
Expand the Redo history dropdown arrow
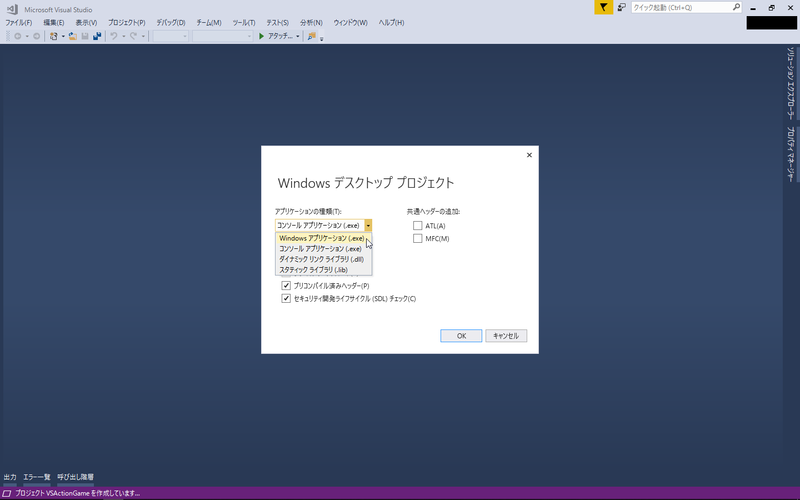tap(143, 36)
